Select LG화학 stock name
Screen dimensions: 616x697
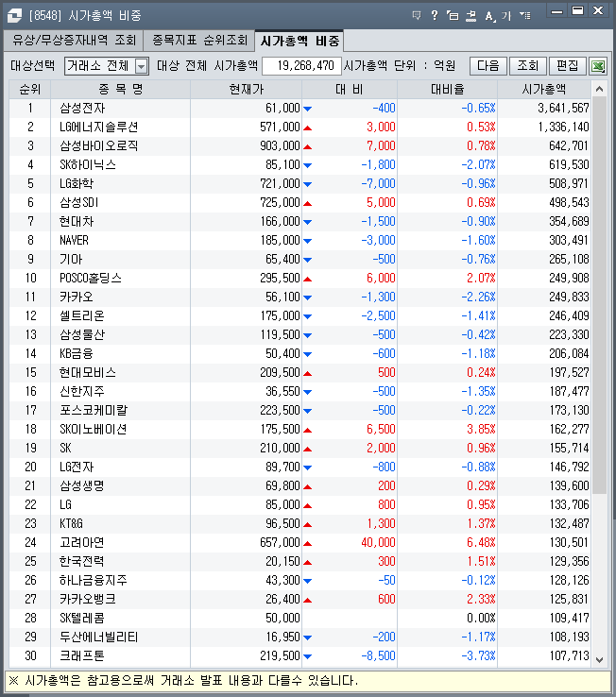77,183
